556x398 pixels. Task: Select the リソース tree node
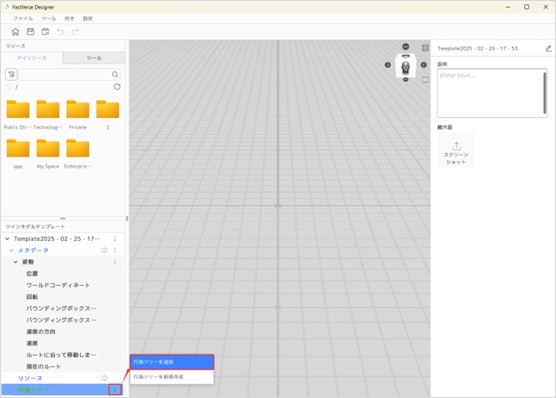click(30, 378)
